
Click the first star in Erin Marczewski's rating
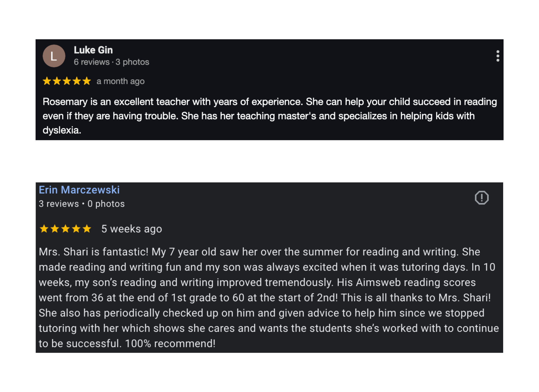[x=44, y=229]
